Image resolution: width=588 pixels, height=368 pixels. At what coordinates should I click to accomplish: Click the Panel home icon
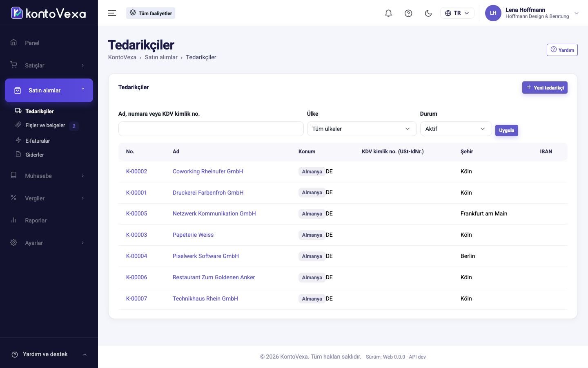13,43
